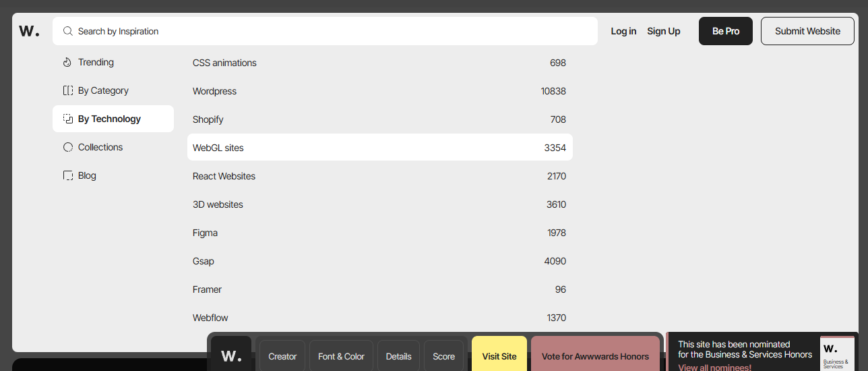Open the Creator tab in bottom bar
This screenshot has width=868, height=371.
(x=282, y=356)
